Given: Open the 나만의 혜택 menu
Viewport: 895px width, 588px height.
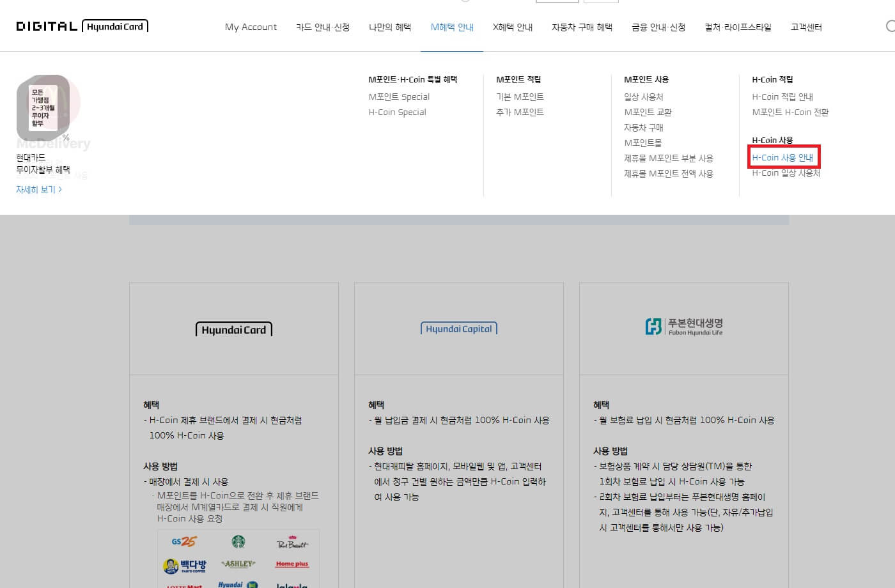Looking at the screenshot, I should pyautogui.click(x=390, y=27).
